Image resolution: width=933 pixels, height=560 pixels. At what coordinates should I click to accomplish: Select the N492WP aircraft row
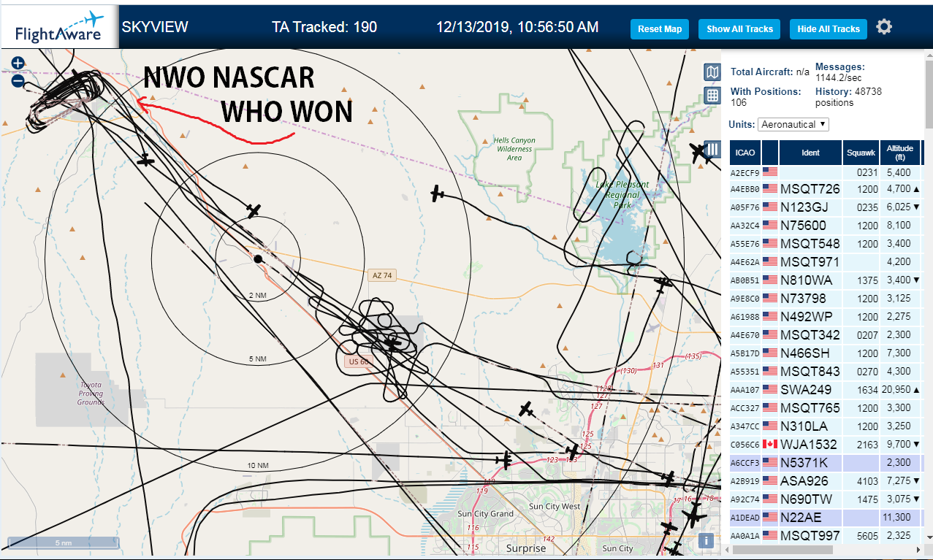[826, 317]
